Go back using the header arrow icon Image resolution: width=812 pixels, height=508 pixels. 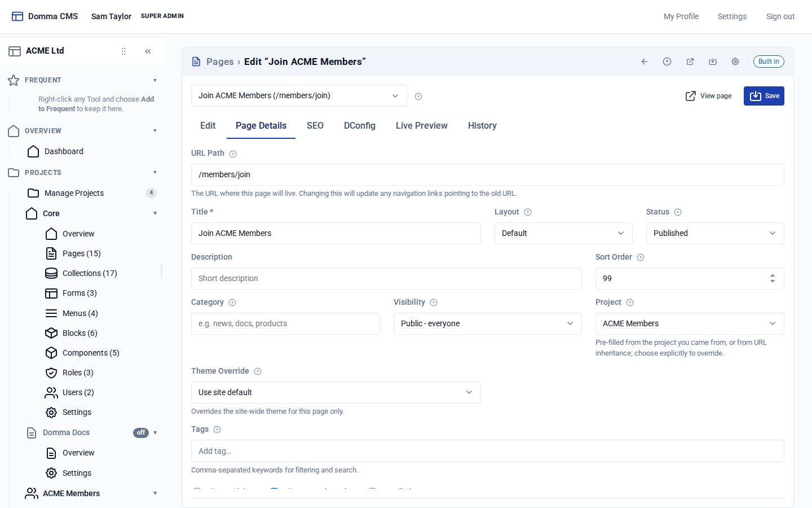(645, 62)
